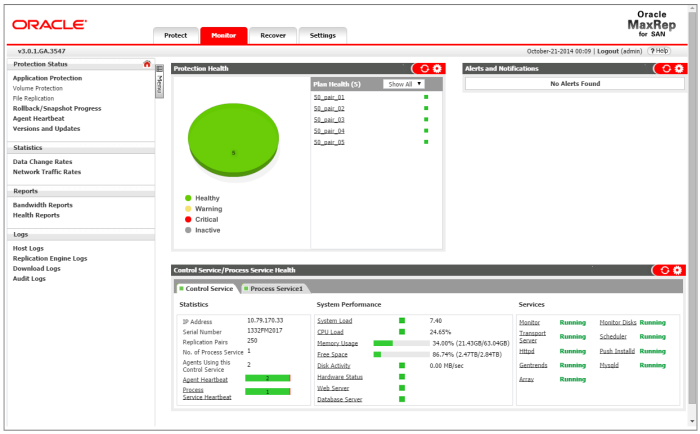Viewport: 700px width, 434px height.
Task: Click the Logout link
Action: point(608,51)
